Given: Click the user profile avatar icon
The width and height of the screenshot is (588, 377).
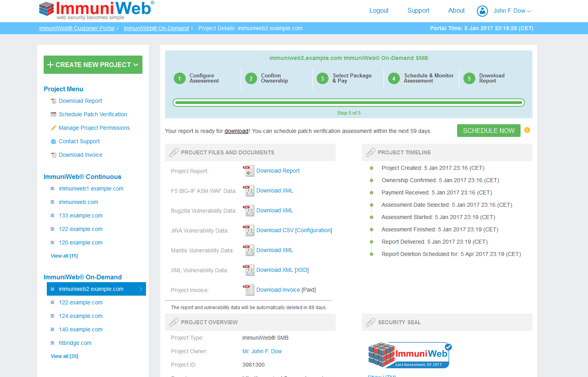Looking at the screenshot, I should point(482,11).
